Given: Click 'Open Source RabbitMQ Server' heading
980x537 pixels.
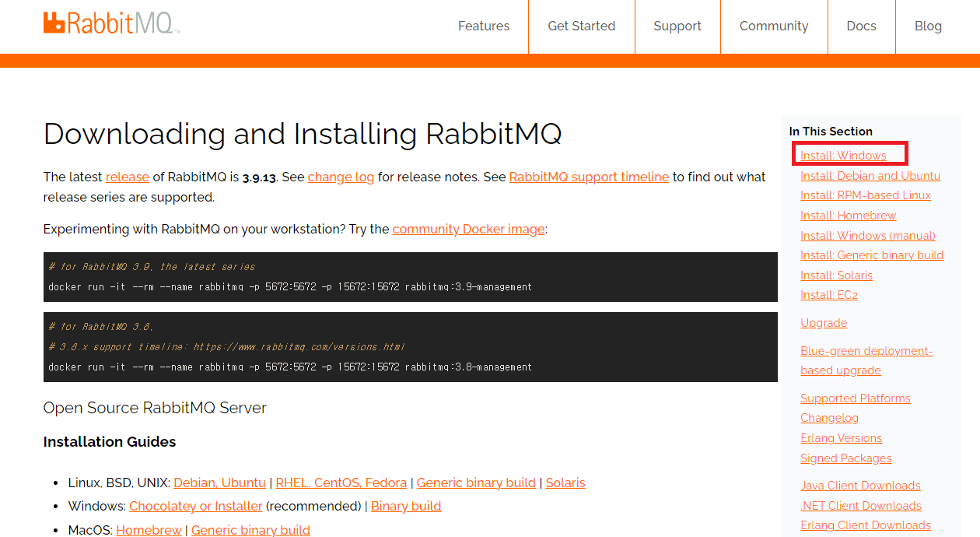Looking at the screenshot, I should [155, 408].
